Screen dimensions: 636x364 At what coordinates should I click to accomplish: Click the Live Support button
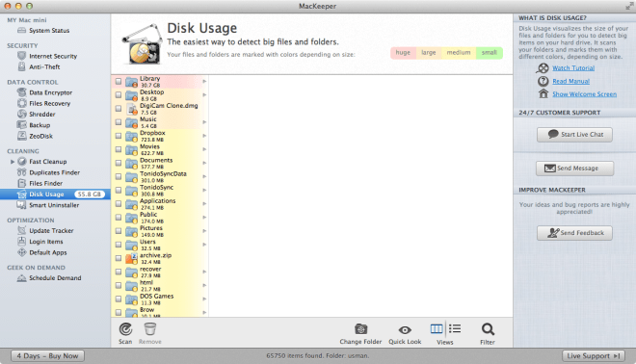point(594,356)
